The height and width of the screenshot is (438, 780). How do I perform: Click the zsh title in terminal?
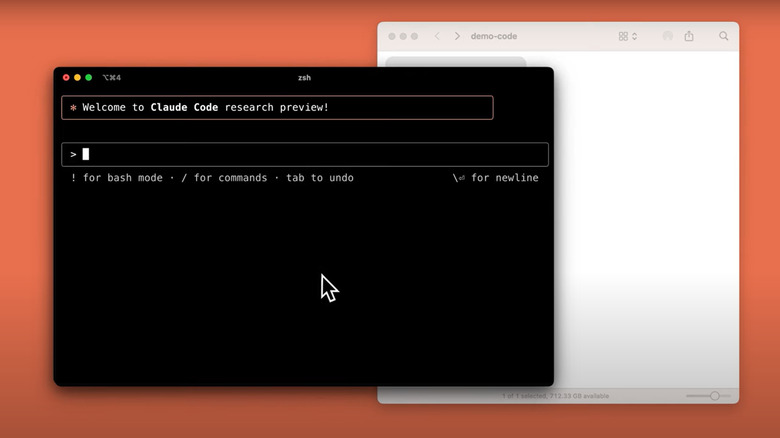pos(304,78)
